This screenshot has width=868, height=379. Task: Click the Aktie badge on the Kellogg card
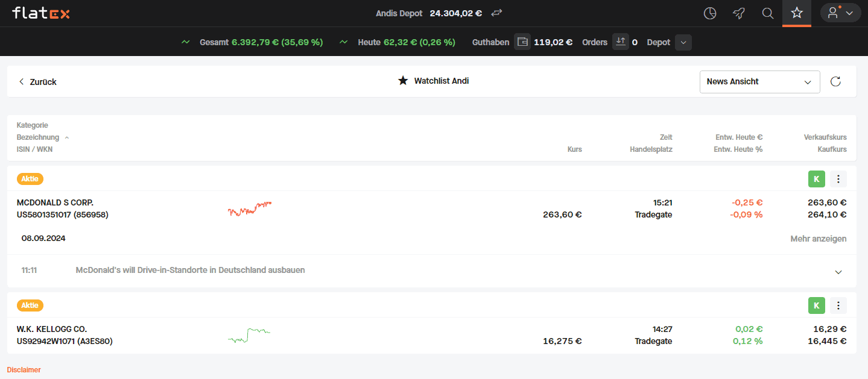(x=30, y=305)
